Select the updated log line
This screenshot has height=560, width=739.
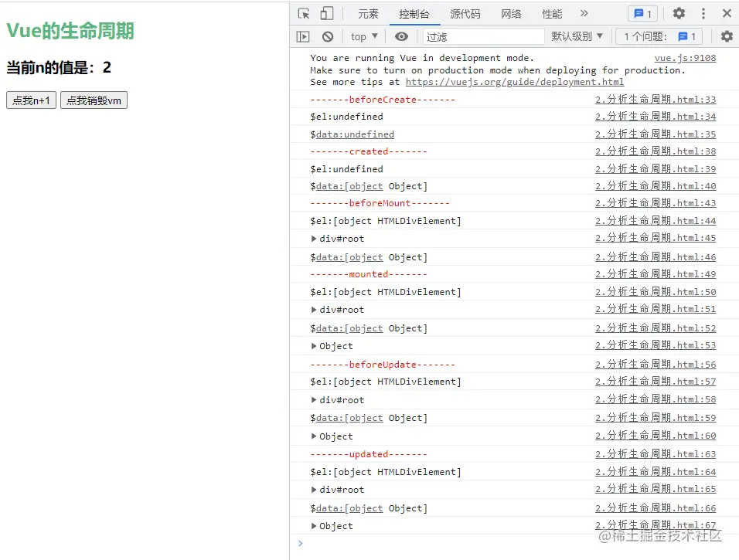coord(369,454)
